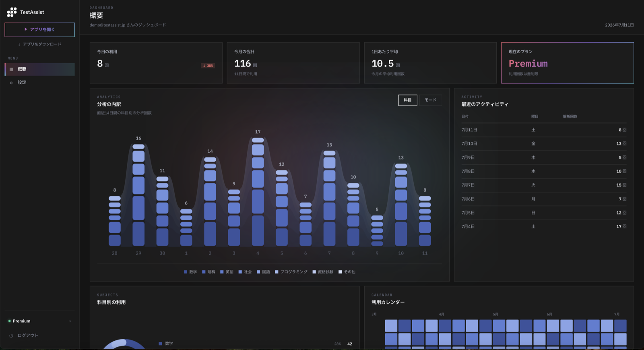The height and width of the screenshot is (350, 644).
Task: Click the 概要 square icon in sidebar
Action: (11, 69)
